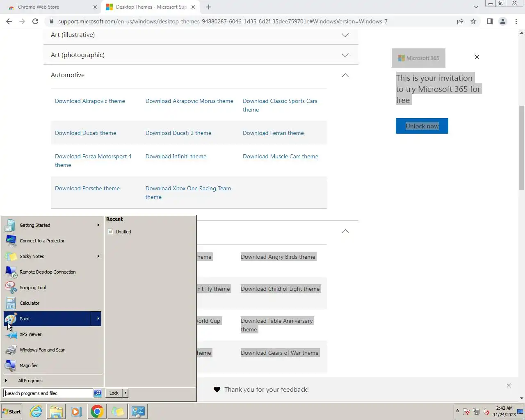Open Calculator from Start menu
Image resolution: width=525 pixels, height=420 pixels.
[52, 303]
